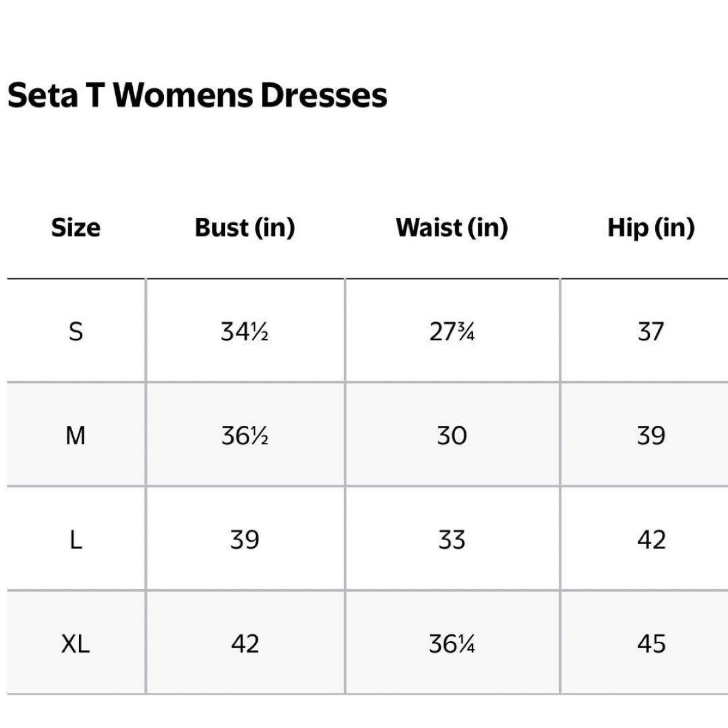Click the 37 hip value

click(651, 332)
